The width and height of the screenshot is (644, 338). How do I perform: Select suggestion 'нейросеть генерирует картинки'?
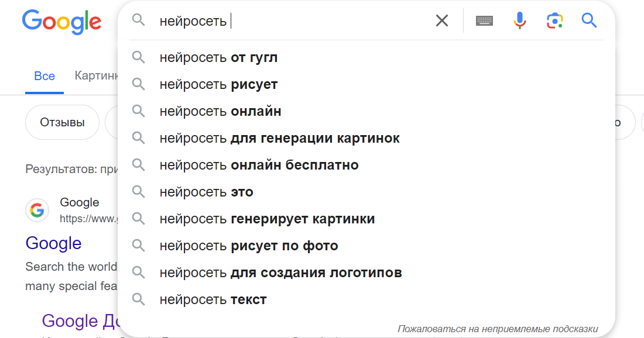pyautogui.click(x=267, y=219)
